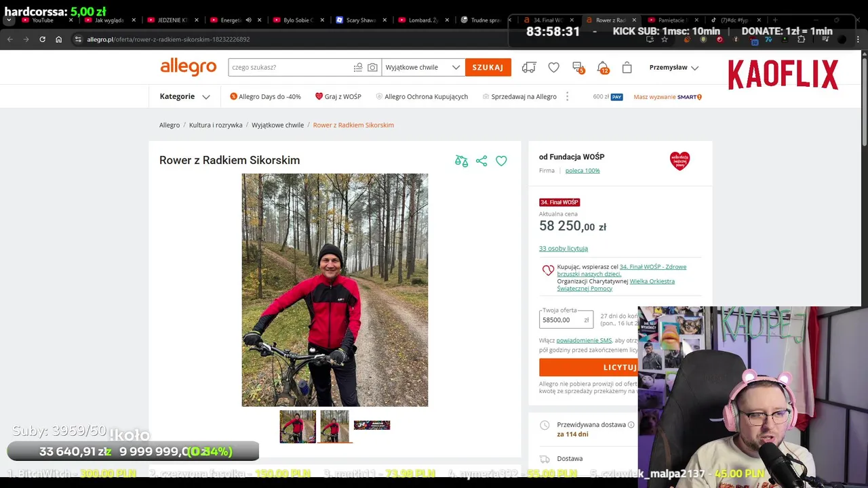The height and width of the screenshot is (488, 868).
Task: Open Allegro Days do -40% menu item
Action: (x=265, y=96)
